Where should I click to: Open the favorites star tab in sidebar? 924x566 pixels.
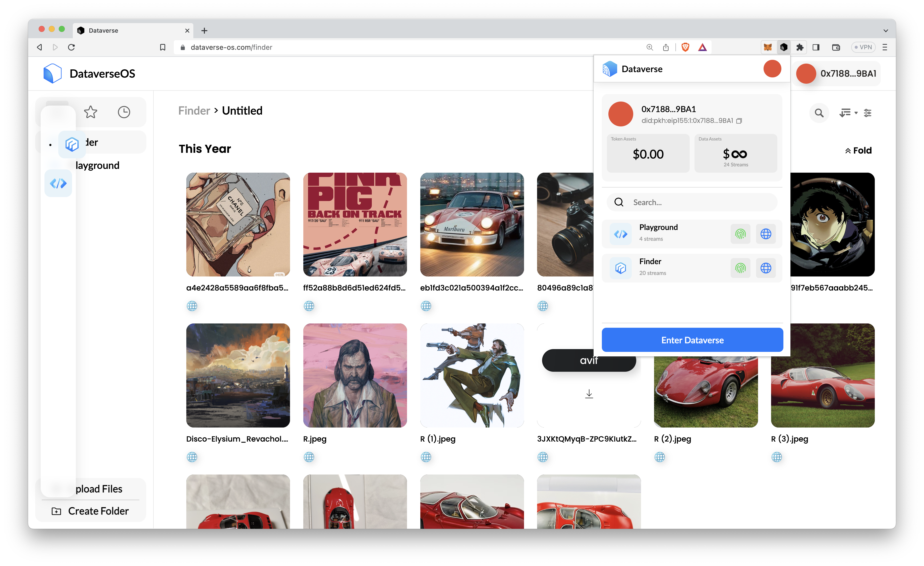point(90,112)
